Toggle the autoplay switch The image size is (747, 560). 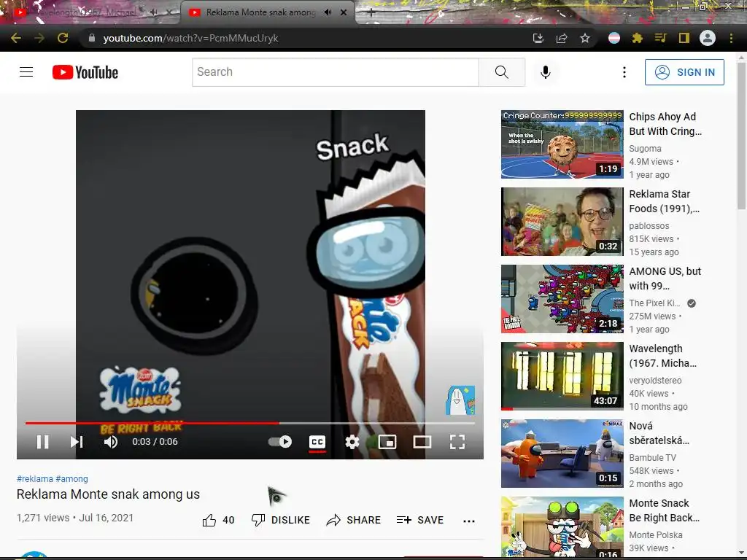point(280,442)
